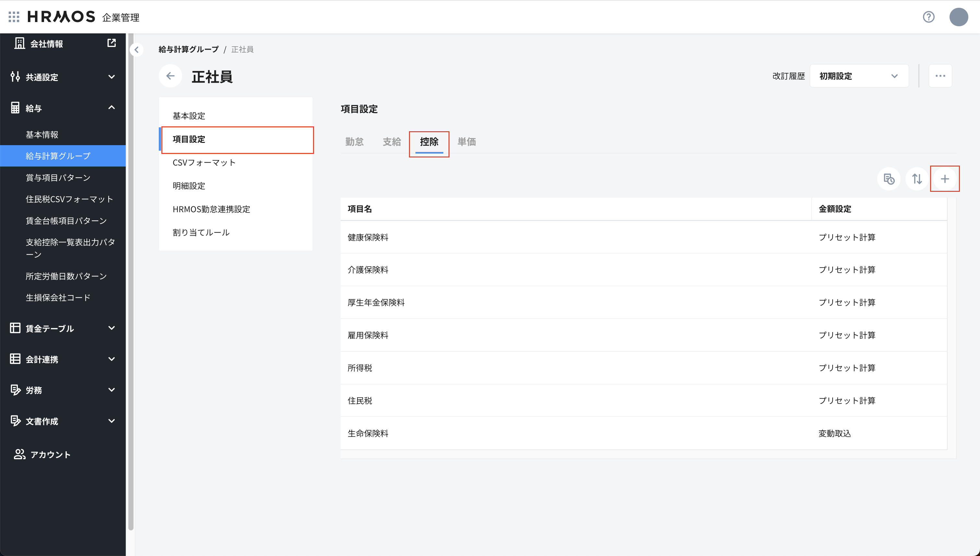Click the 給与計算グループ breadcrumb link
The height and width of the screenshot is (556, 980).
coord(189,49)
